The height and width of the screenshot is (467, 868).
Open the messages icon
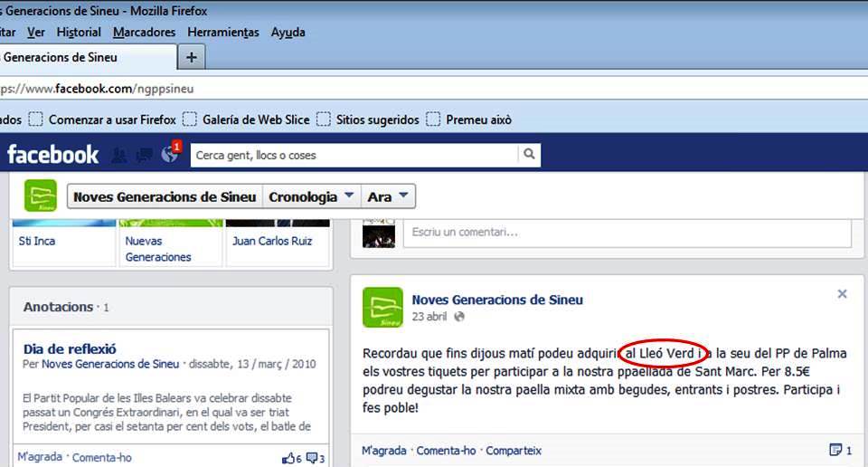[144, 156]
